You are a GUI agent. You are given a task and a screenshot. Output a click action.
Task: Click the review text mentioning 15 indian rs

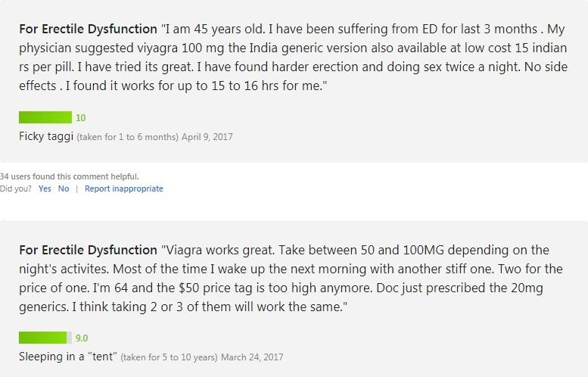294,58
